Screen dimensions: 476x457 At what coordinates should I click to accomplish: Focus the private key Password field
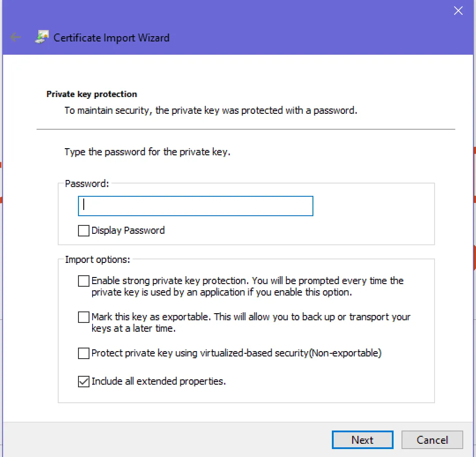point(196,206)
